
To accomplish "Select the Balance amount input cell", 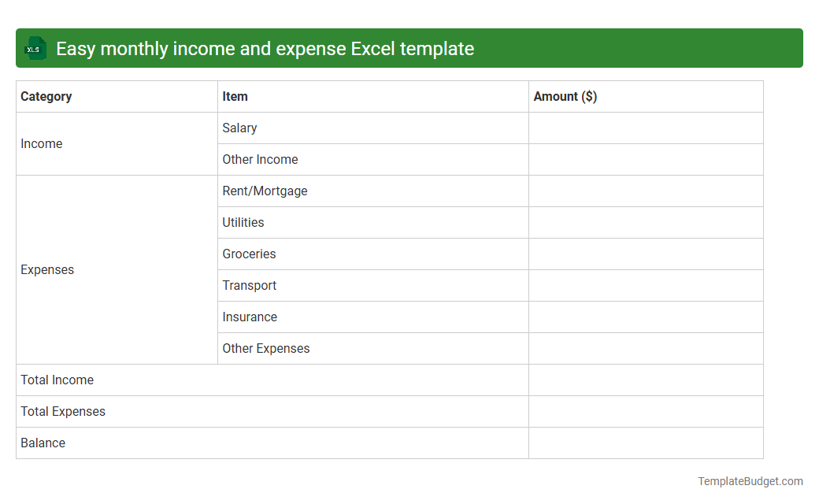I will pos(646,443).
